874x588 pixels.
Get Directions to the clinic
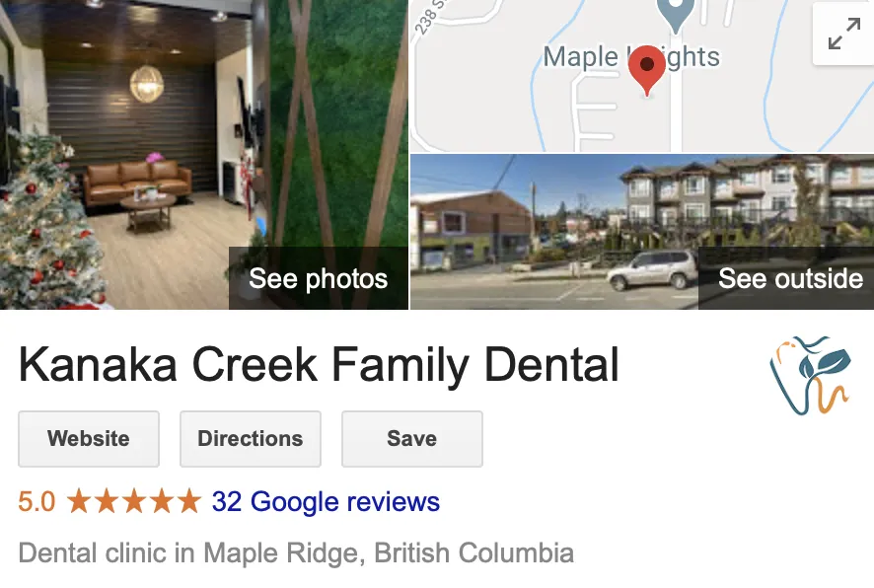pos(251,439)
